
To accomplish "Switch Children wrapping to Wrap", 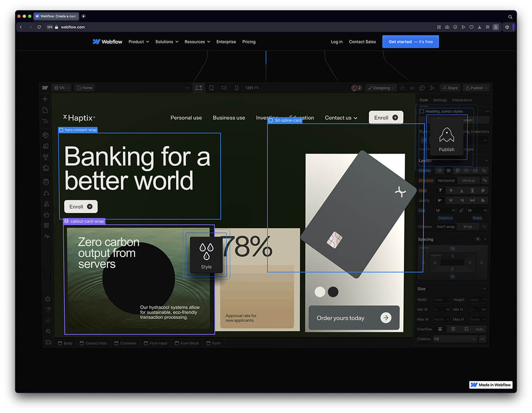I will [467, 227].
